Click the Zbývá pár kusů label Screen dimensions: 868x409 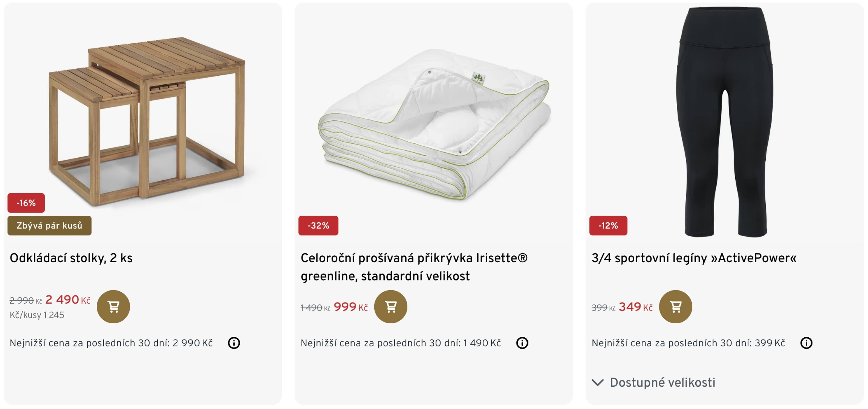(x=49, y=226)
